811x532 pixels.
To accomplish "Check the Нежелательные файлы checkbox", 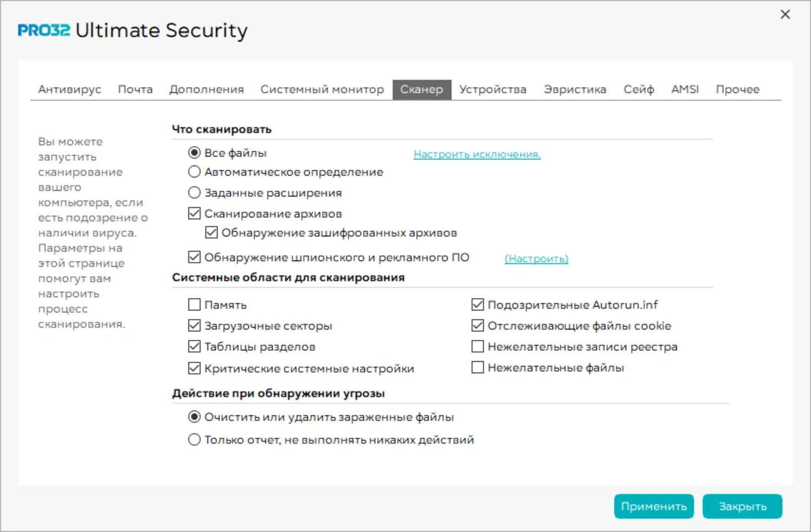I will point(477,368).
